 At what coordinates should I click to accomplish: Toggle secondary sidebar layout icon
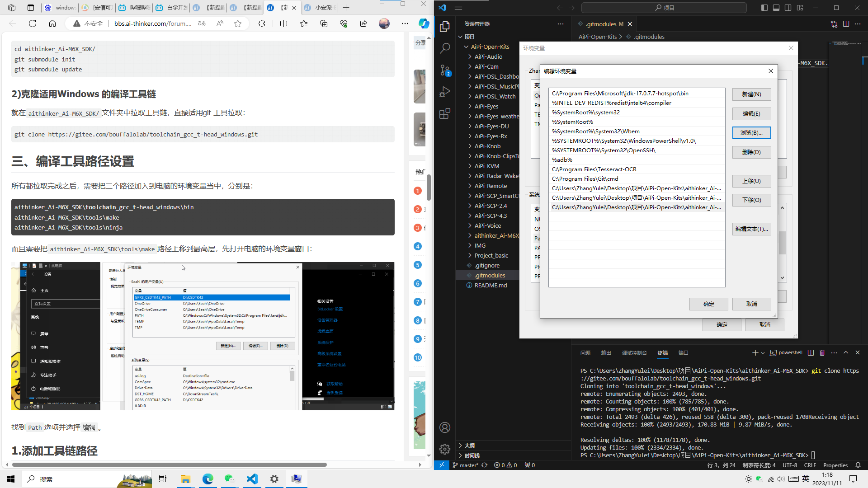tap(788, 8)
